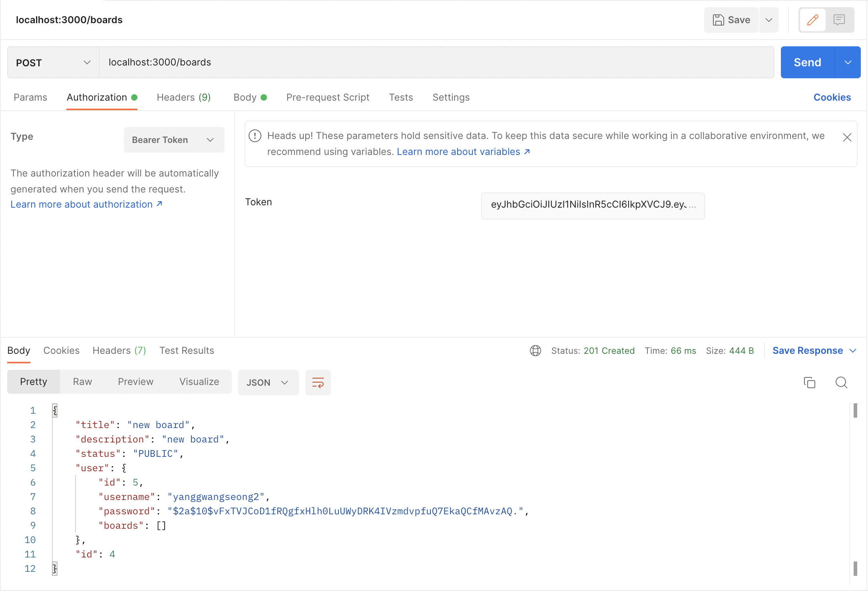Open the Pre-request Script tab
868x591 pixels.
coord(328,97)
